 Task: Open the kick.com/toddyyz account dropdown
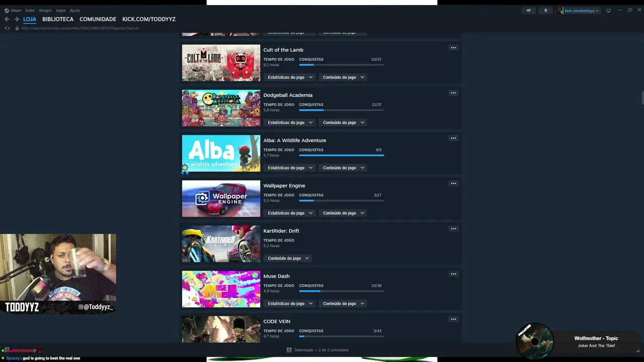[582, 11]
